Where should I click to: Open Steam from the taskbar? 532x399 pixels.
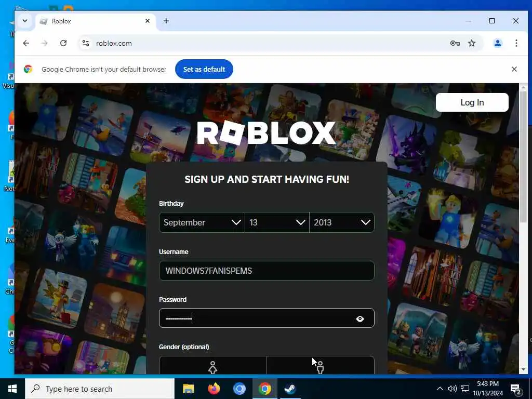pos(290,389)
